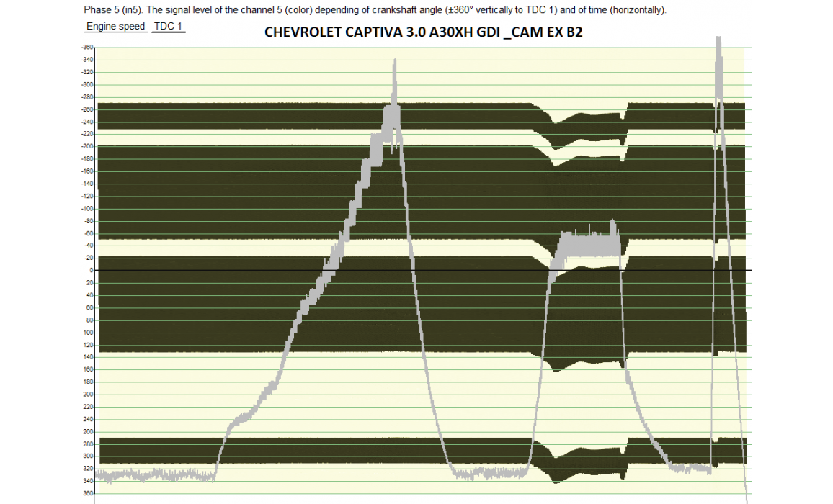The width and height of the screenshot is (833, 504).
Task: Click the -280 tick on vertical axis
Action: [x=87, y=97]
